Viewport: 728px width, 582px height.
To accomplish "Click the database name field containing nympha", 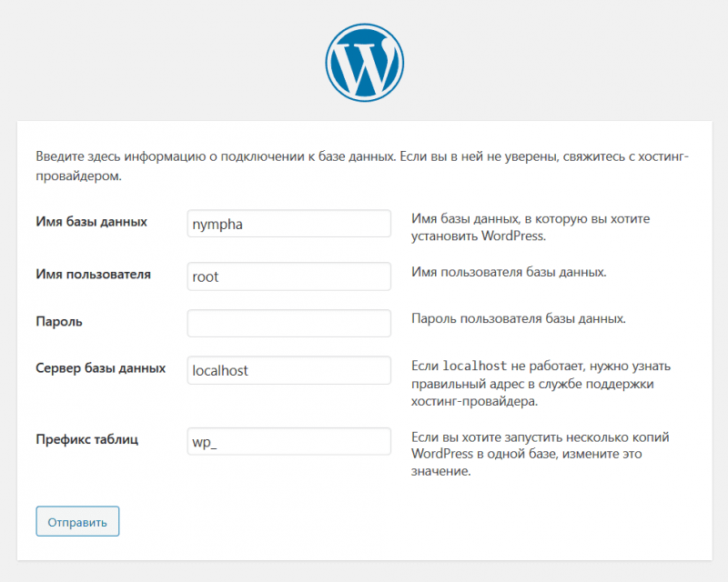I will pos(288,224).
